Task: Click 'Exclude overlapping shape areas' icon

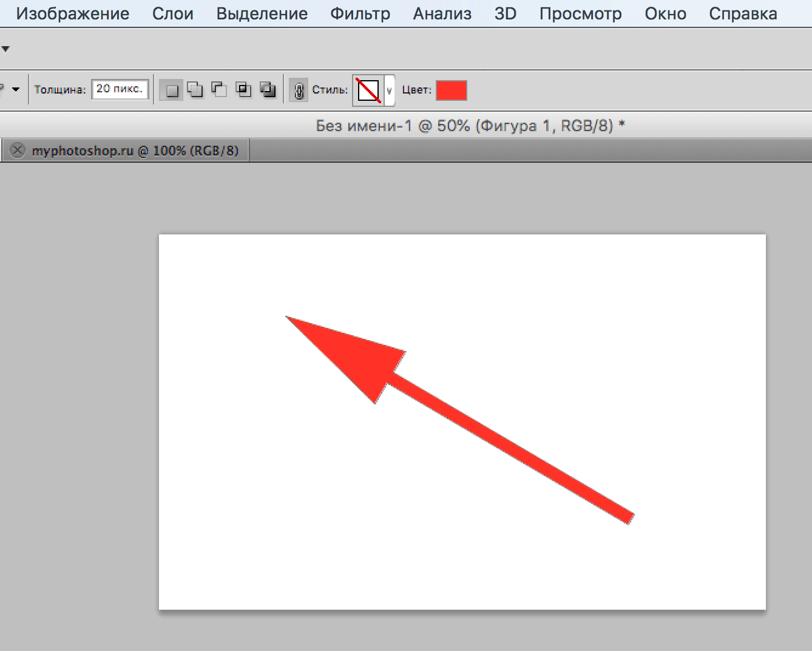Action: pyautogui.click(x=268, y=90)
